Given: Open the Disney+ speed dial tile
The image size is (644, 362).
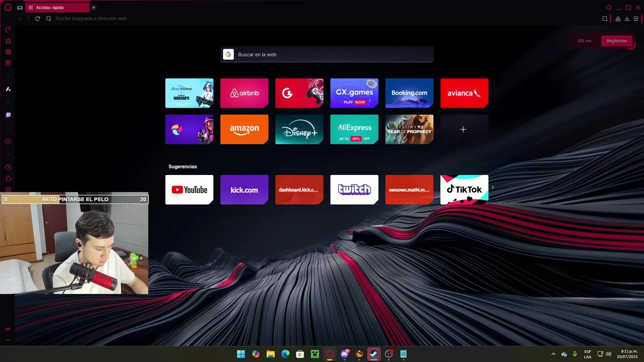Looking at the screenshot, I should pyautogui.click(x=299, y=129).
